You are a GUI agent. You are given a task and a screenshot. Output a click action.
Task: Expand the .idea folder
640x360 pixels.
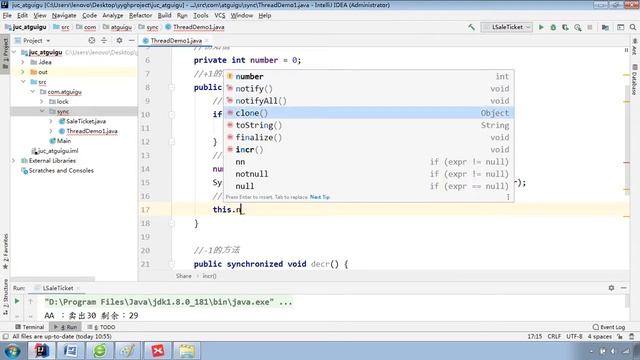pos(23,62)
